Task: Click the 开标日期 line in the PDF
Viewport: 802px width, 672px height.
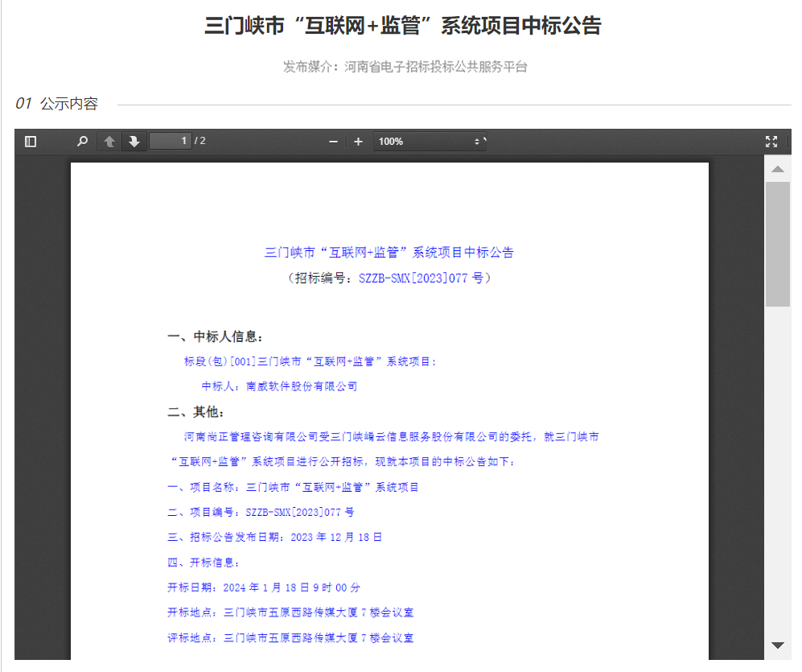Action: (264, 587)
